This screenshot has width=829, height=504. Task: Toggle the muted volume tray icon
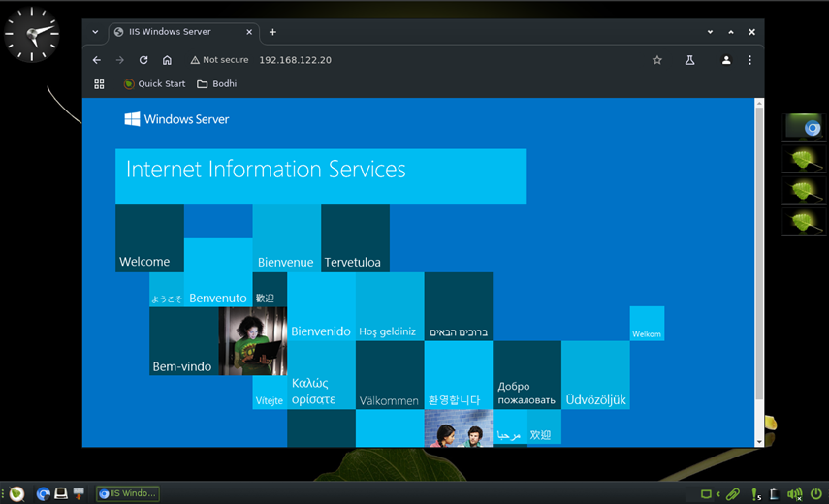[x=795, y=494]
